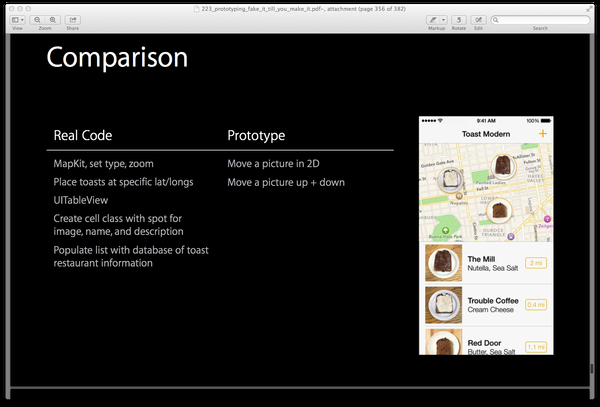
Task: Select the lower brown toast map pin
Action: coord(499,210)
